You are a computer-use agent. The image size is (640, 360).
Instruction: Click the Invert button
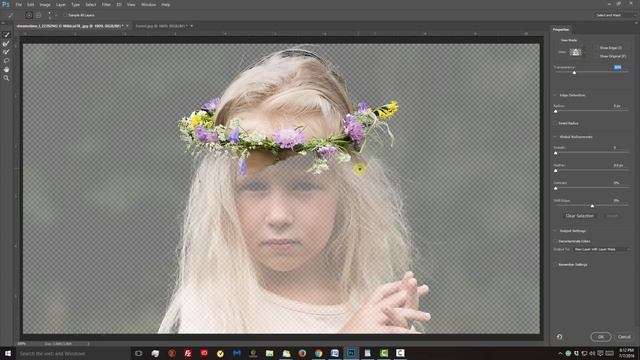(612, 216)
